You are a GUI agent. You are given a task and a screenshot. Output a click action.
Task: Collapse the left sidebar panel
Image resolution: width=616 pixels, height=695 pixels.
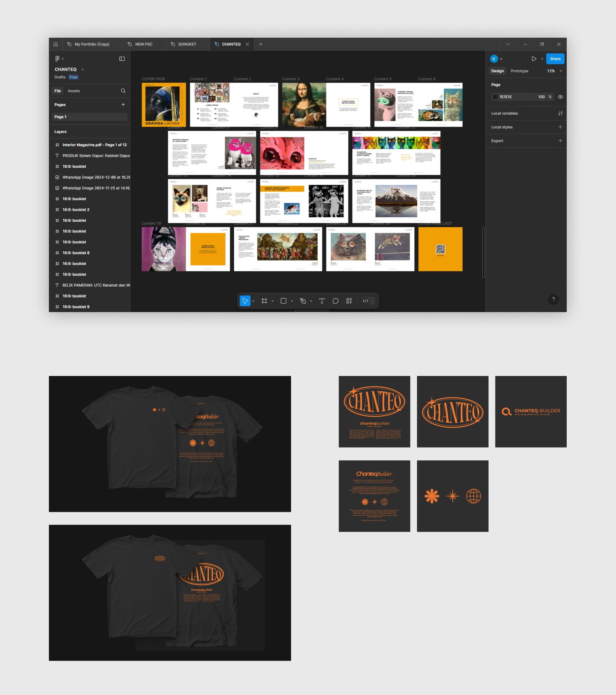[x=122, y=59]
